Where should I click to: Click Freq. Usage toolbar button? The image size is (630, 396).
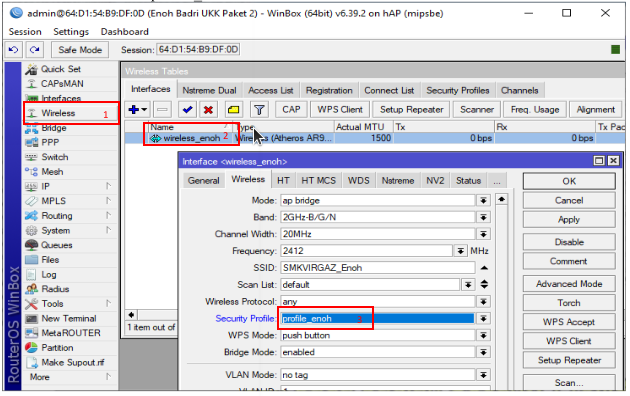(535, 110)
